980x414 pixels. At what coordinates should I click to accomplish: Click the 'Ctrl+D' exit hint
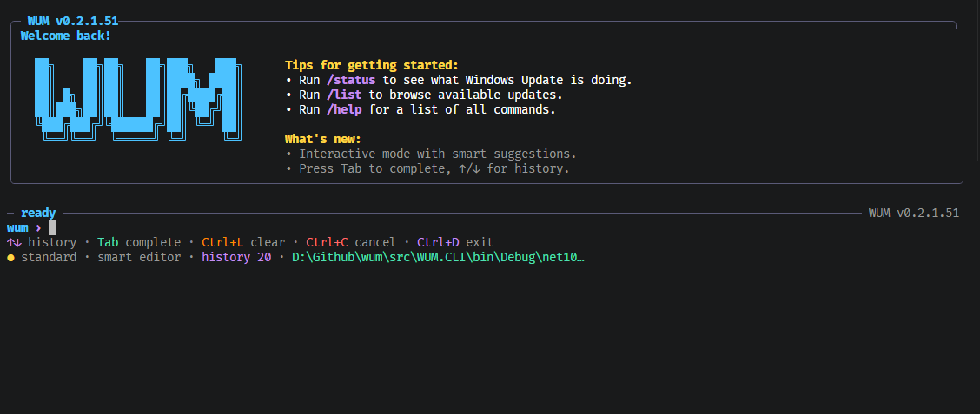coord(438,242)
